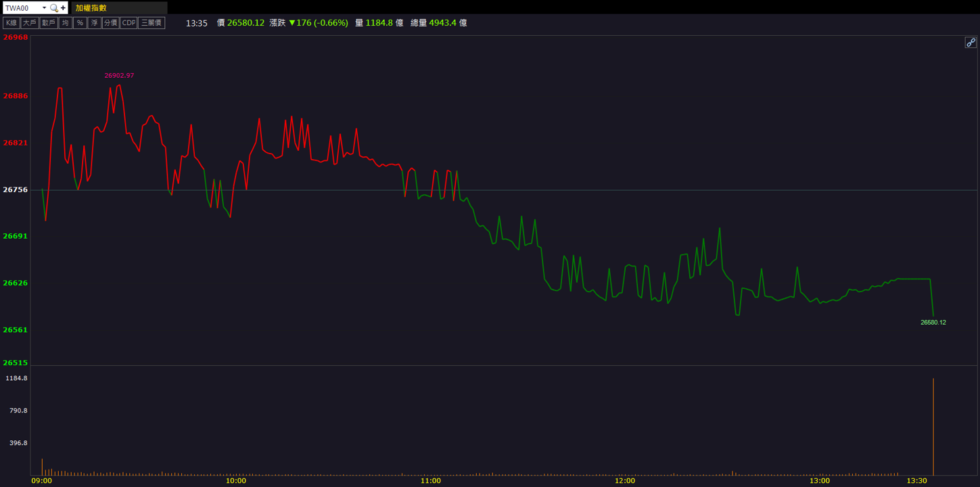Click the 1184.8 volume axis label
Image resolution: width=980 pixels, height=487 pixels.
coord(16,378)
